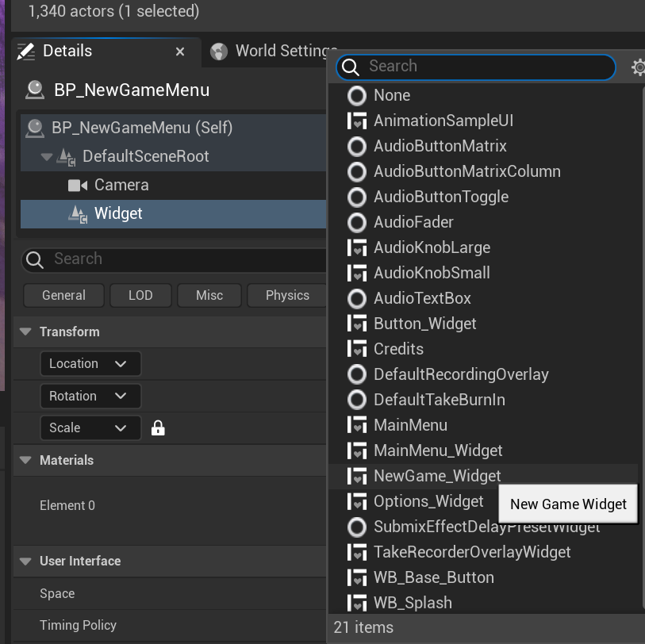Screen dimensions: 645x644
Task: Click the settings gear beside the dropdown search
Action: (x=638, y=67)
